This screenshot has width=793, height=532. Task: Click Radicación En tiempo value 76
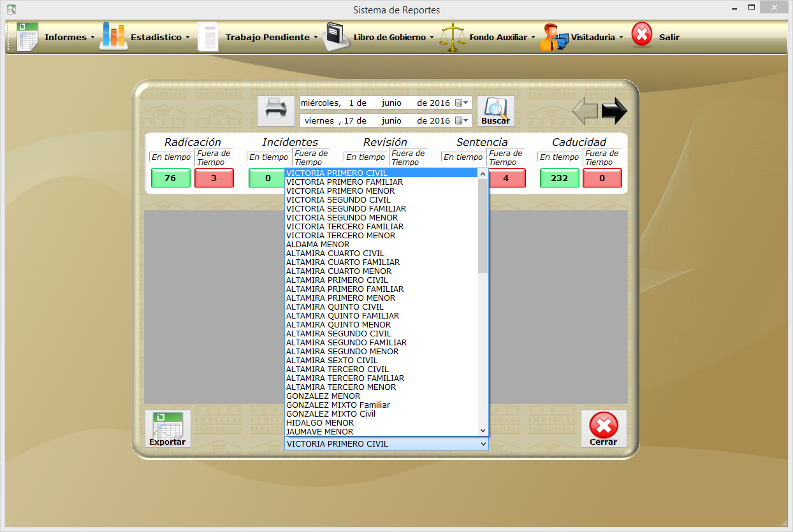[170, 178]
